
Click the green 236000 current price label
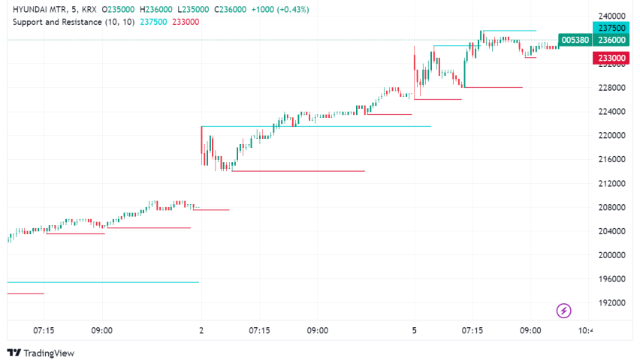[610, 41]
